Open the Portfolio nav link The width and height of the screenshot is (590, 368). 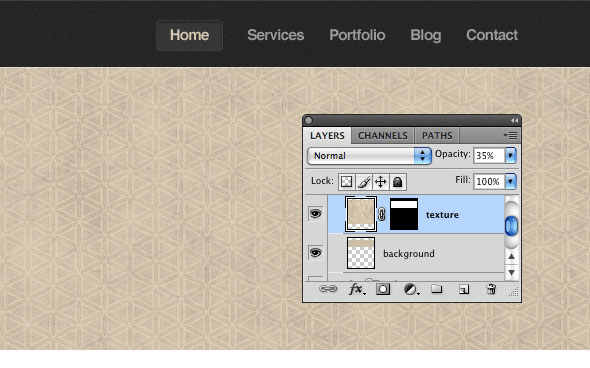pos(357,35)
